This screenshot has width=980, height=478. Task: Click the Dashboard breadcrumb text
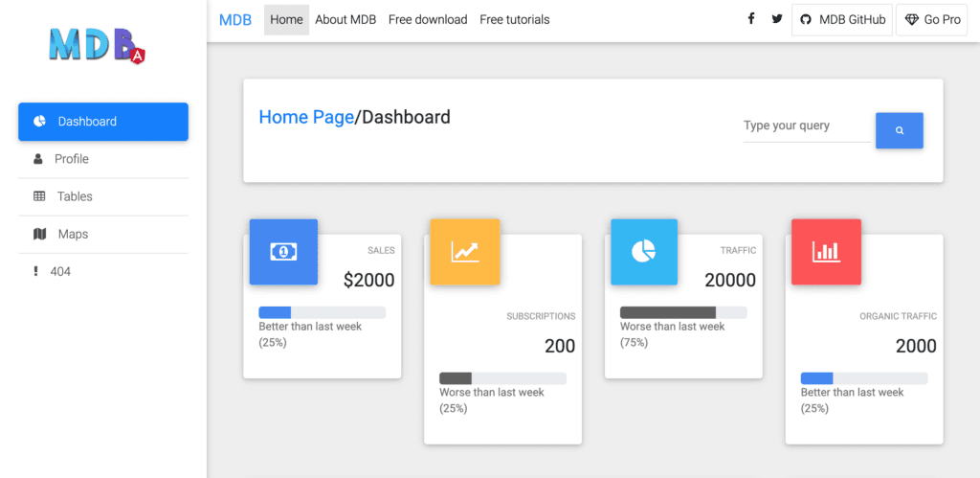coord(406,117)
